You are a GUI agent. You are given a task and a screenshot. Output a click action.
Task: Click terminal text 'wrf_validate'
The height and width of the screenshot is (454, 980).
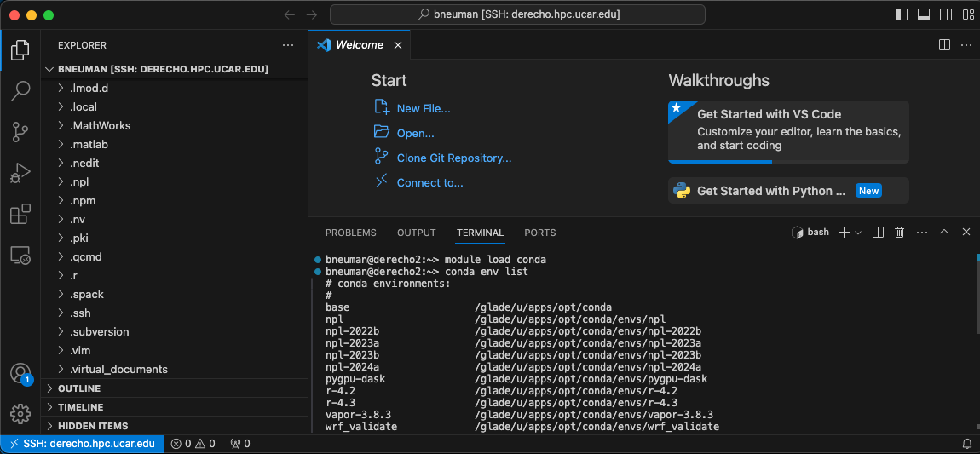coord(361,427)
